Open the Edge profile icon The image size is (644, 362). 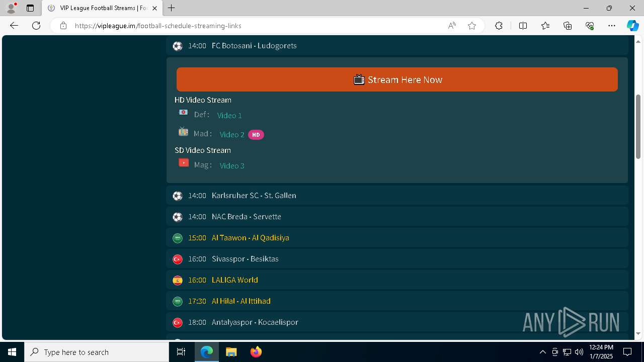(11, 8)
